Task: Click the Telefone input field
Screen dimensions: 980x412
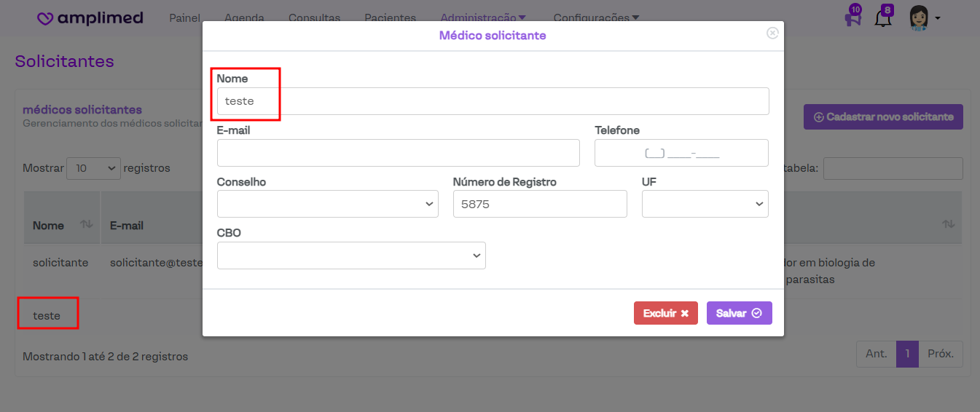Action: [681, 153]
